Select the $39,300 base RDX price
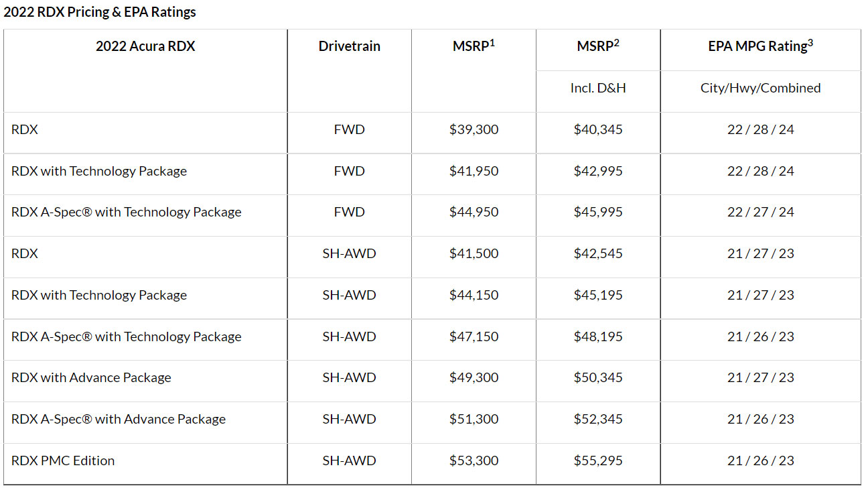 tap(474, 129)
